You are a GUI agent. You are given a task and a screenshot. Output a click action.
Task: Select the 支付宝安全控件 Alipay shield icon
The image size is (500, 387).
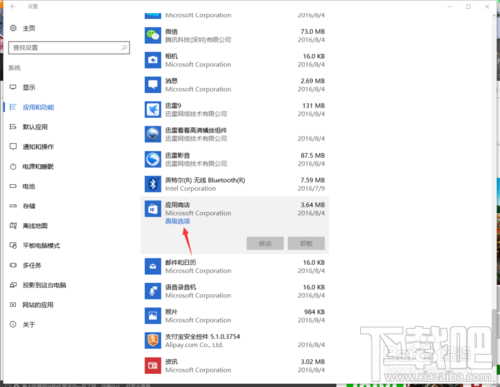coord(153,340)
